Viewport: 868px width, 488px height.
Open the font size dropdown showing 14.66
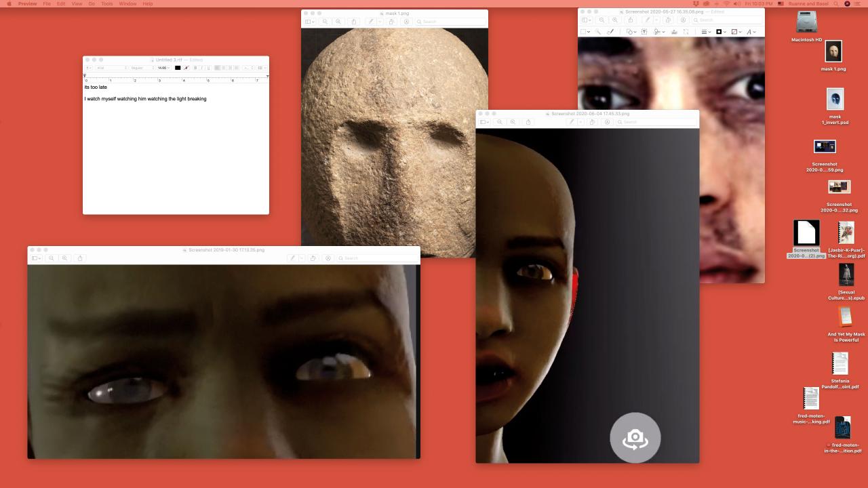point(163,68)
